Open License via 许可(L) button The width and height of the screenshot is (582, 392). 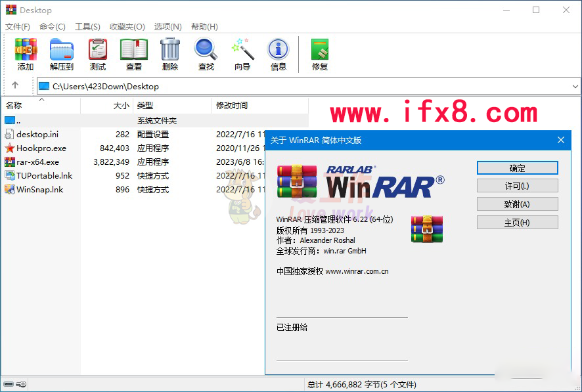pos(518,186)
